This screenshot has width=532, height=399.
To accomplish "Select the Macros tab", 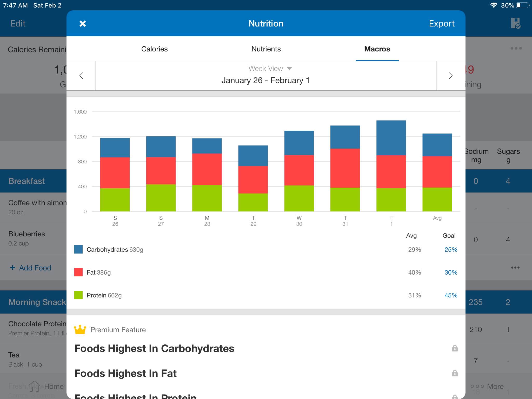I will click(377, 49).
